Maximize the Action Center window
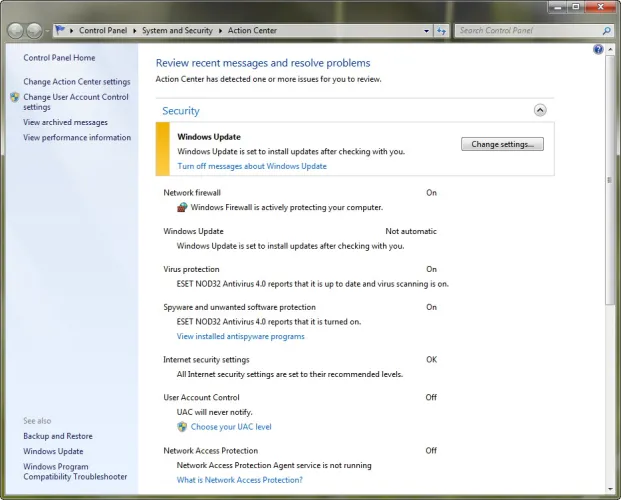The image size is (621, 500). pos(576,7)
